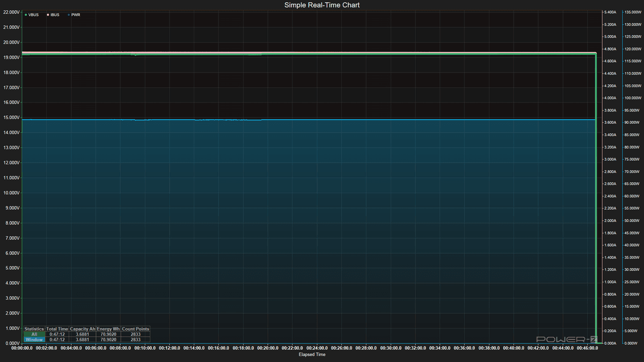Click the 00:00:00.0 time axis label
The height and width of the screenshot is (362, 644).
coord(21,348)
